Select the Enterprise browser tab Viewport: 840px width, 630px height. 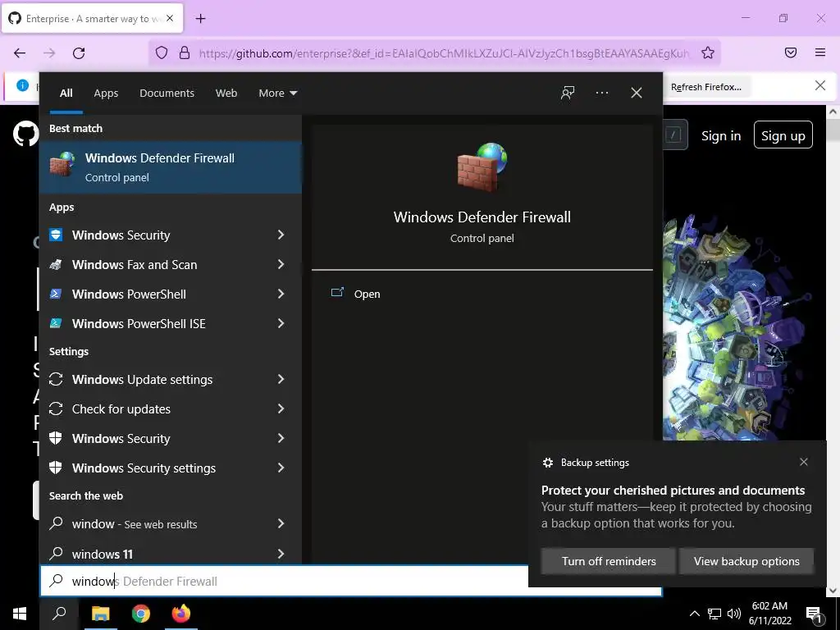[92, 18]
